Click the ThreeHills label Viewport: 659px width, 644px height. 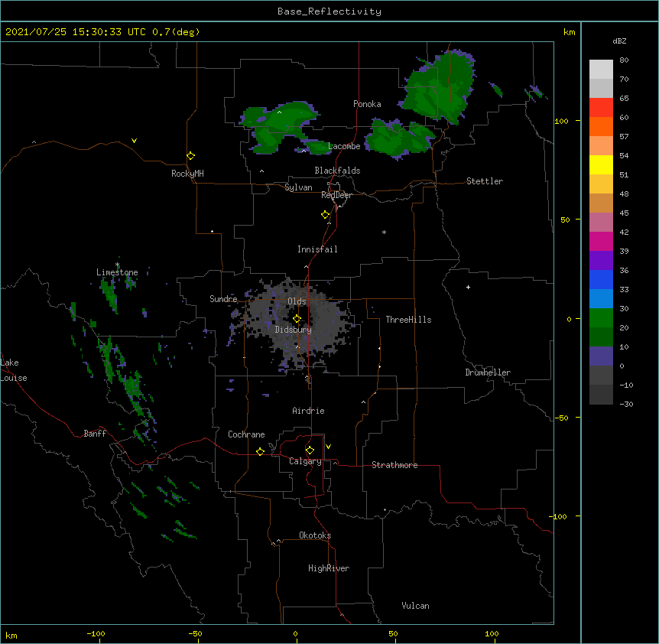[x=408, y=320]
